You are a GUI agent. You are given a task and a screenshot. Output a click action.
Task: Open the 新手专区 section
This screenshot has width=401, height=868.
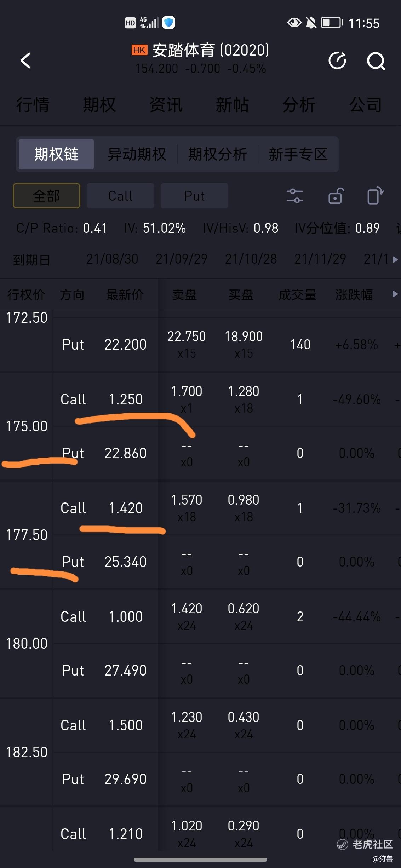pos(298,154)
